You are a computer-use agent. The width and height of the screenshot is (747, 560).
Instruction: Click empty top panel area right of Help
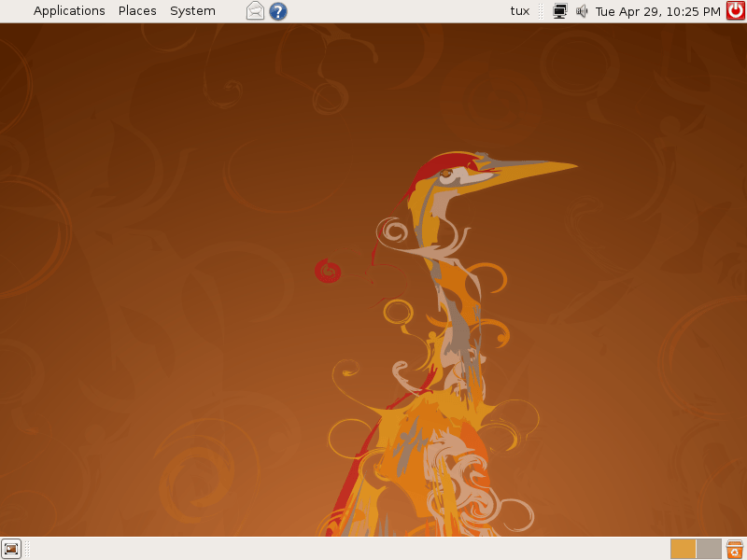[392, 11]
